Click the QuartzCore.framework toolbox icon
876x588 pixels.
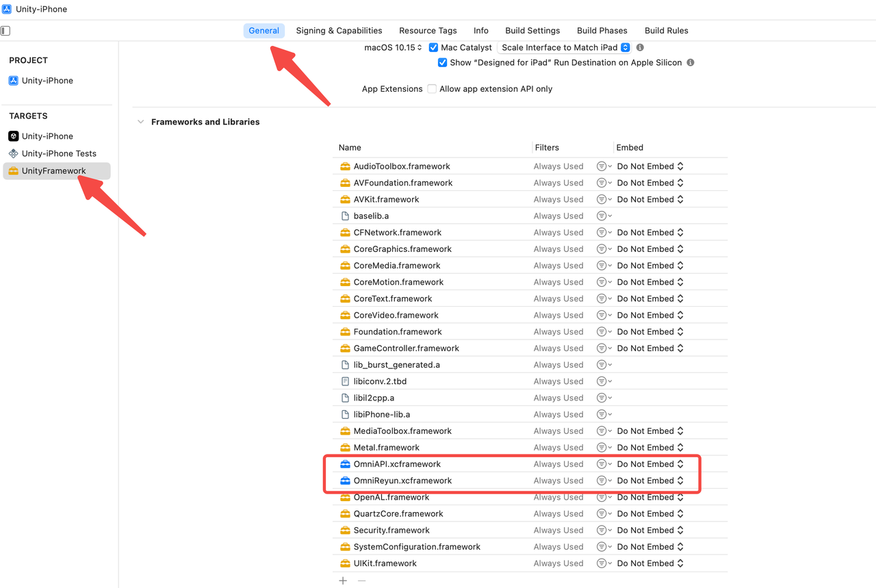point(345,513)
